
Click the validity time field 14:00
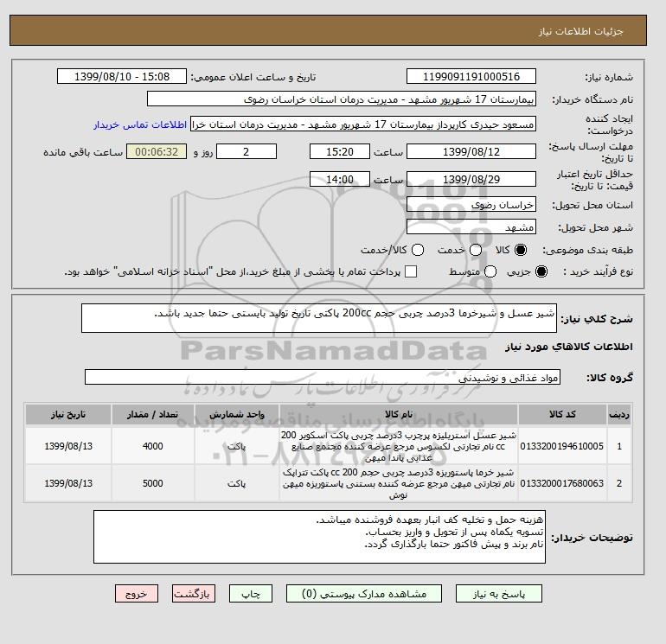[340, 179]
